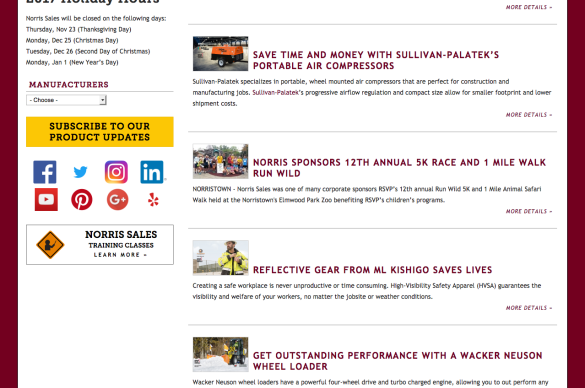585x388 pixels.
Task: Open Wacker Neuson Wheel Loader headline
Action: point(397,361)
